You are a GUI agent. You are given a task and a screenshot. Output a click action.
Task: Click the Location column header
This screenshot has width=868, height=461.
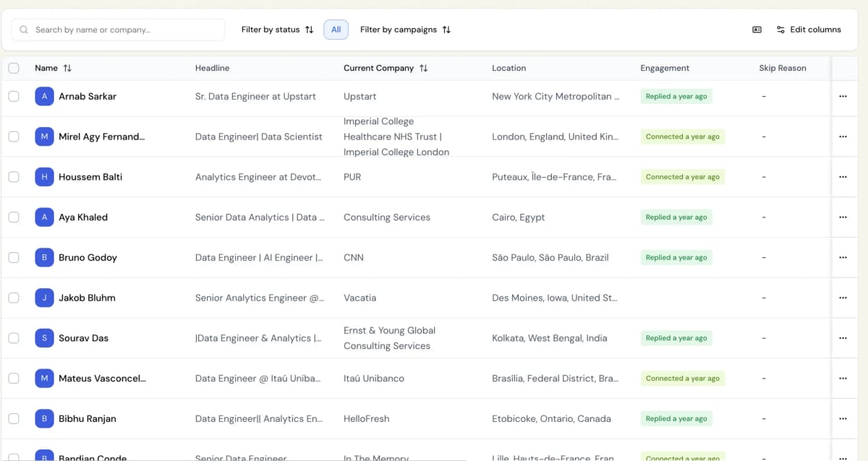click(509, 68)
